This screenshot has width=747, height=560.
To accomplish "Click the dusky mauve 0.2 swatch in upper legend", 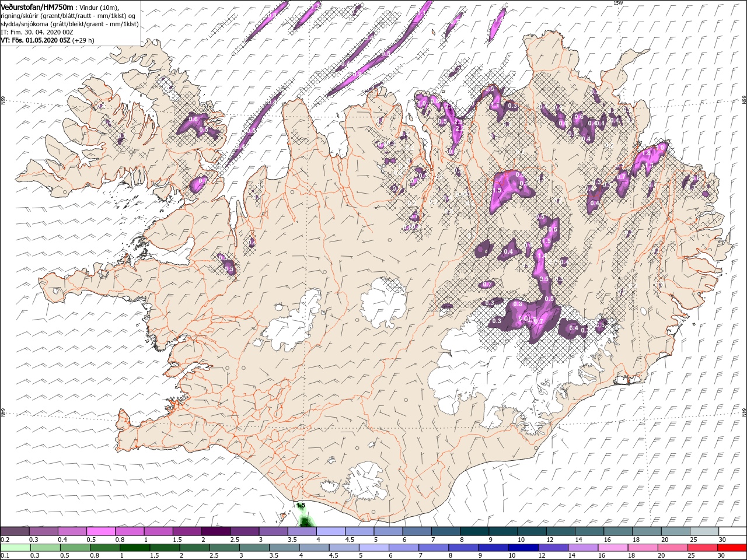I will (x=15, y=531).
